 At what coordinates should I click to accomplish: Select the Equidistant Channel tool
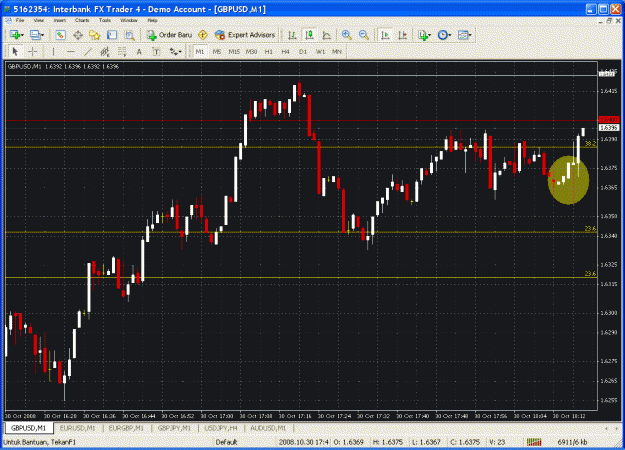pyautogui.click(x=105, y=51)
